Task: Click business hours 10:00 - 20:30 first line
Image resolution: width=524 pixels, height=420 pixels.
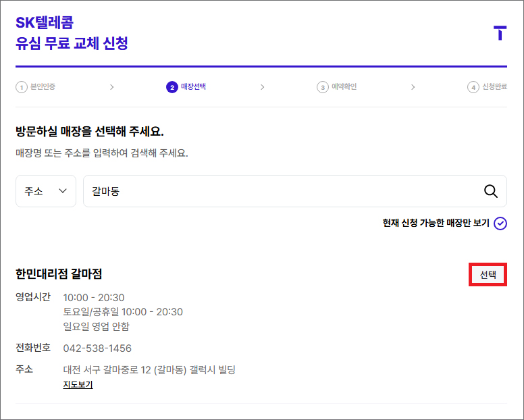Action: pyautogui.click(x=94, y=297)
